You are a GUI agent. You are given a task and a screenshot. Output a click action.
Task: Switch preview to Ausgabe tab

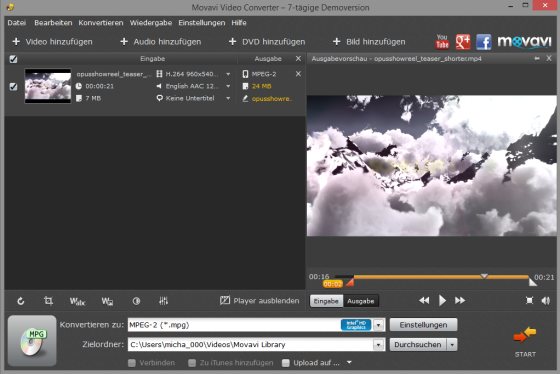[361, 301]
